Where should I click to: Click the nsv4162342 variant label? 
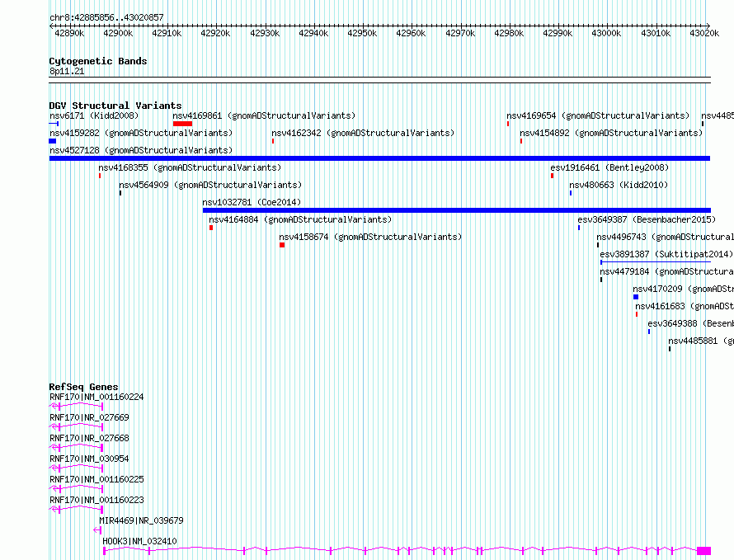click(x=363, y=133)
